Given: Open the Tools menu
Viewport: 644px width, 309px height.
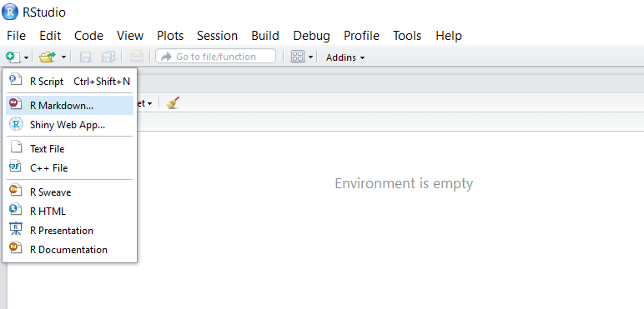Looking at the screenshot, I should pyautogui.click(x=407, y=36).
